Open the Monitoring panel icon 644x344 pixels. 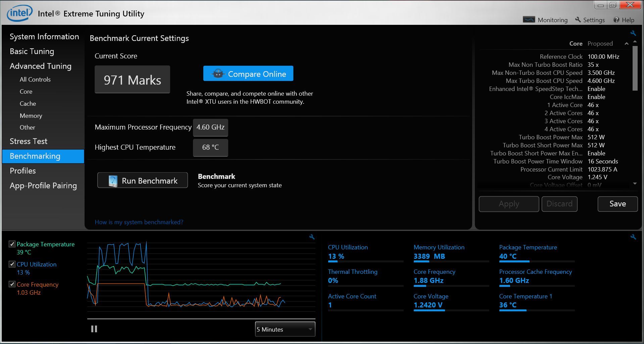[x=529, y=20]
